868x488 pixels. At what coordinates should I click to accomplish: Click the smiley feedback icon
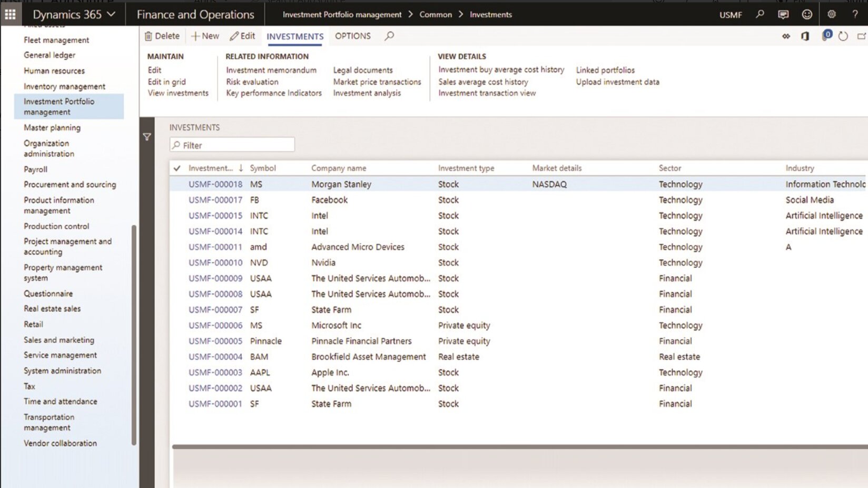(807, 14)
